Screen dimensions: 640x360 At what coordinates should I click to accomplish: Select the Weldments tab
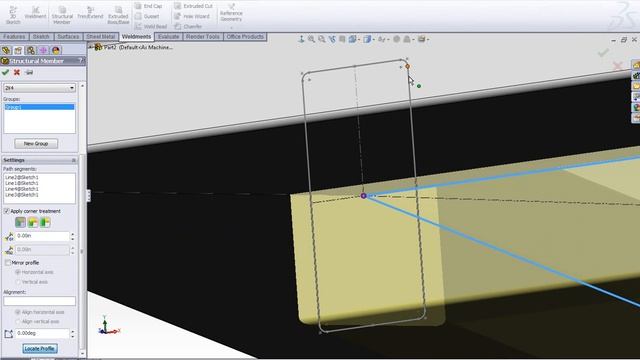136,37
